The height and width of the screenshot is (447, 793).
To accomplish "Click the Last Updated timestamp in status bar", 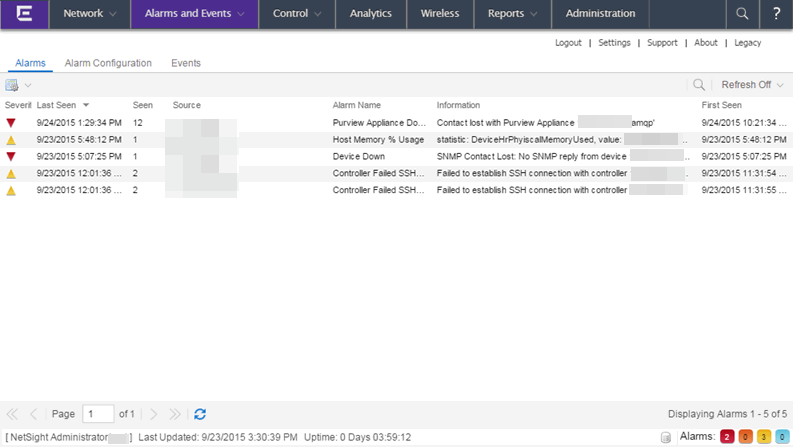I will pos(217,437).
